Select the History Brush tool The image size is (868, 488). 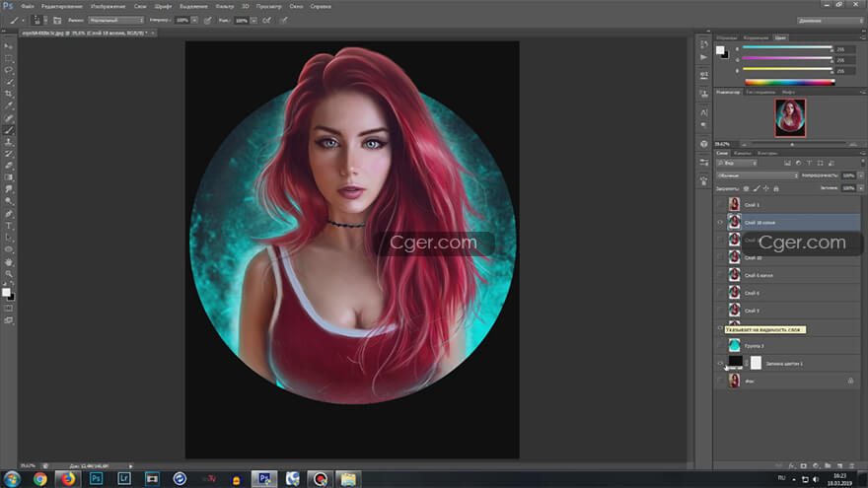tap(8, 154)
